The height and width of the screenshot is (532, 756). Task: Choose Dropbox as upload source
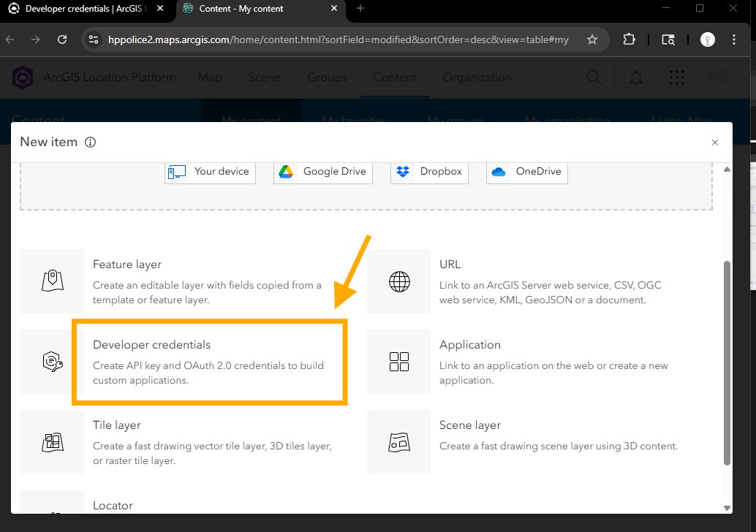click(x=430, y=172)
